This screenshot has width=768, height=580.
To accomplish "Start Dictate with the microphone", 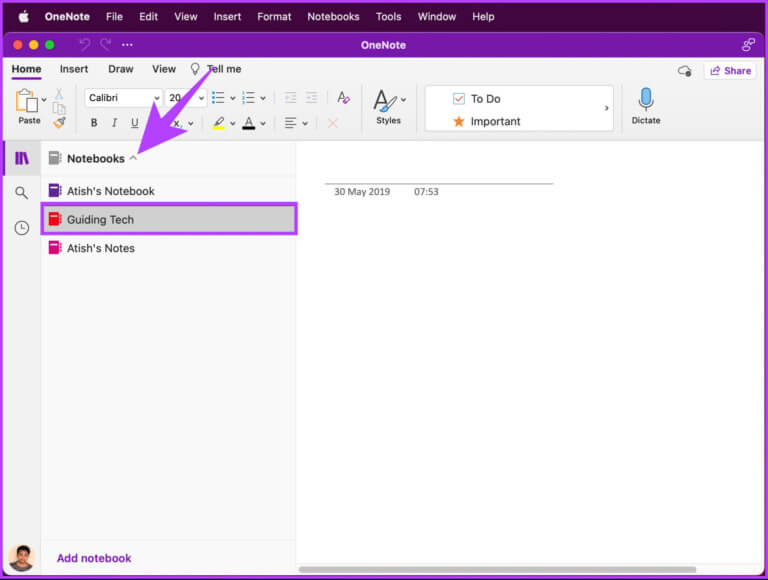I will (x=646, y=99).
